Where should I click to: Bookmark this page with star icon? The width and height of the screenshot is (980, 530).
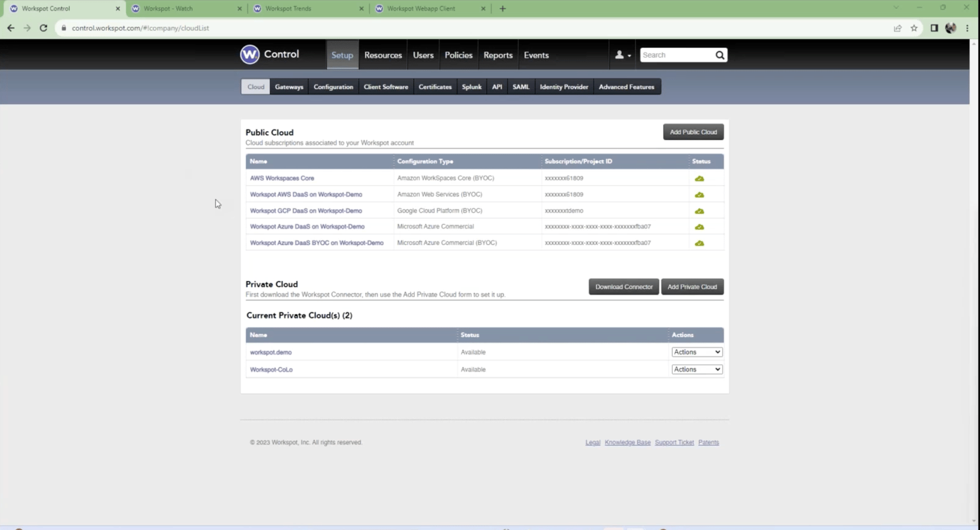(914, 28)
